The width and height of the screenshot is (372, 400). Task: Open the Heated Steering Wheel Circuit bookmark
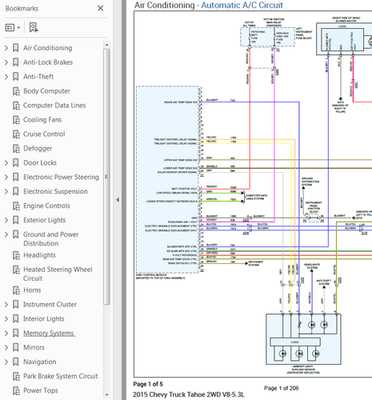(58, 274)
